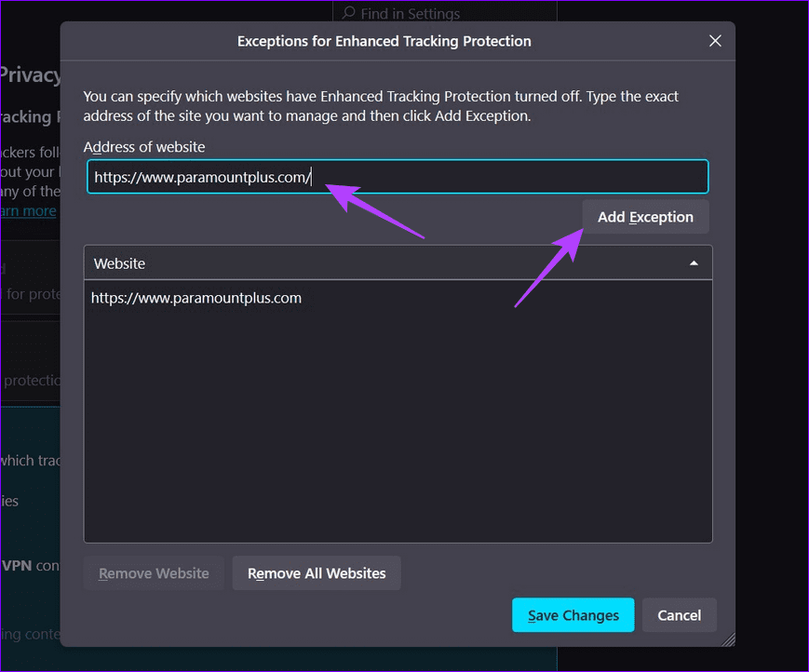Image resolution: width=809 pixels, height=672 pixels.
Task: Click the Remove Website button
Action: tap(154, 573)
